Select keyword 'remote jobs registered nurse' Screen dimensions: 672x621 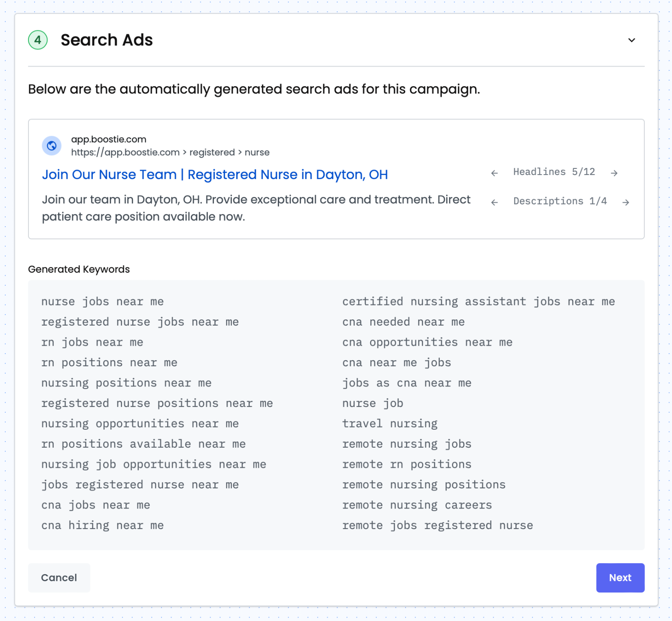tap(437, 526)
